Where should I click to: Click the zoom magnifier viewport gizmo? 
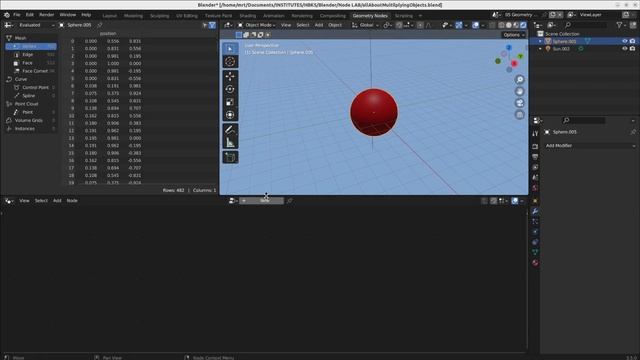point(520,80)
